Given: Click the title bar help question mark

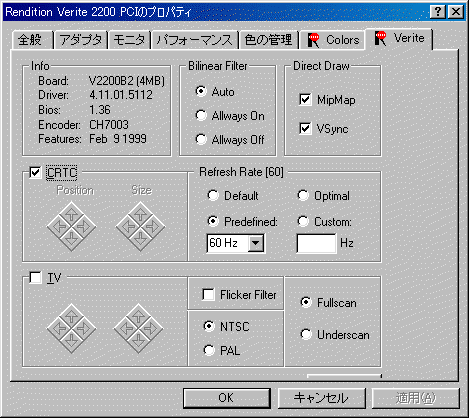Looking at the screenshot, I should click(437, 12).
